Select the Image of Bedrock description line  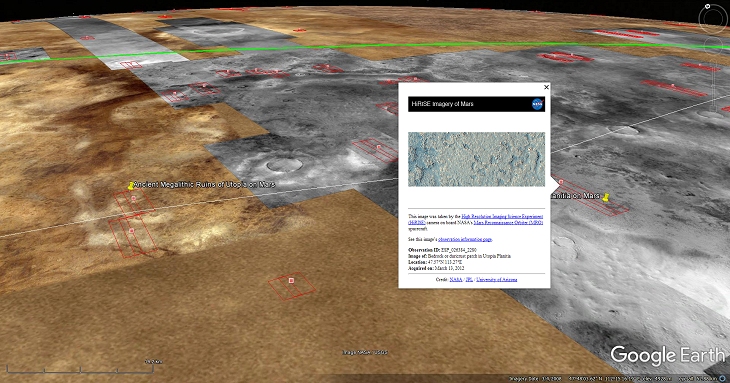tap(460, 256)
